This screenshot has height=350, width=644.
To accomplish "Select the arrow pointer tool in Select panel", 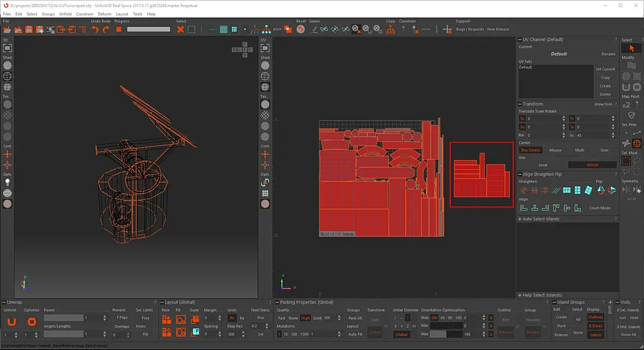I will [631, 49].
